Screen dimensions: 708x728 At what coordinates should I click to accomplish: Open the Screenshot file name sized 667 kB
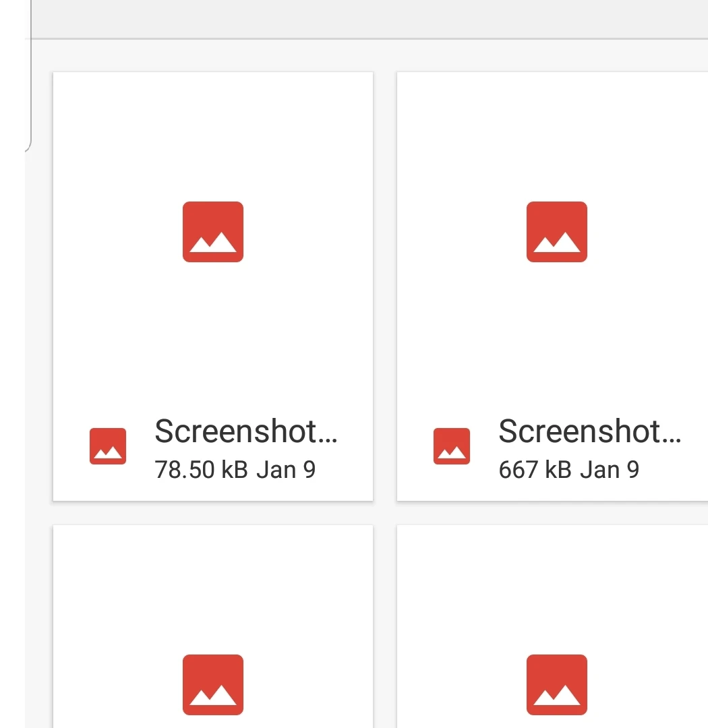(589, 431)
